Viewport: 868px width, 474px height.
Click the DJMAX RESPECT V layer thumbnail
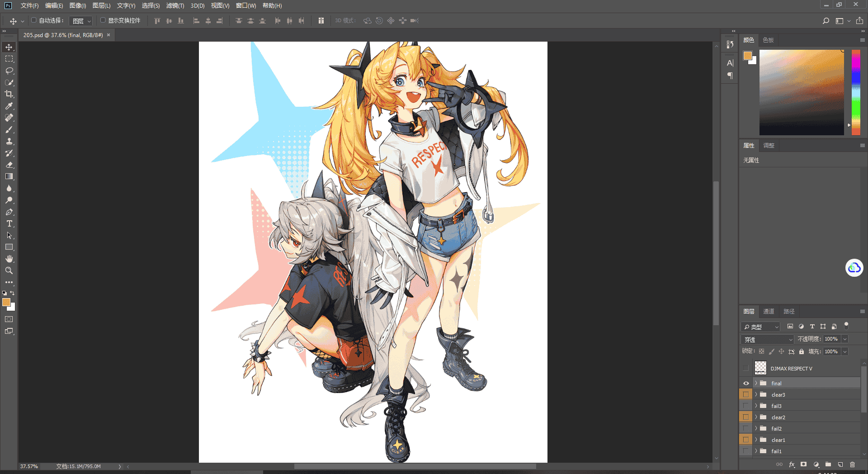[x=761, y=368]
